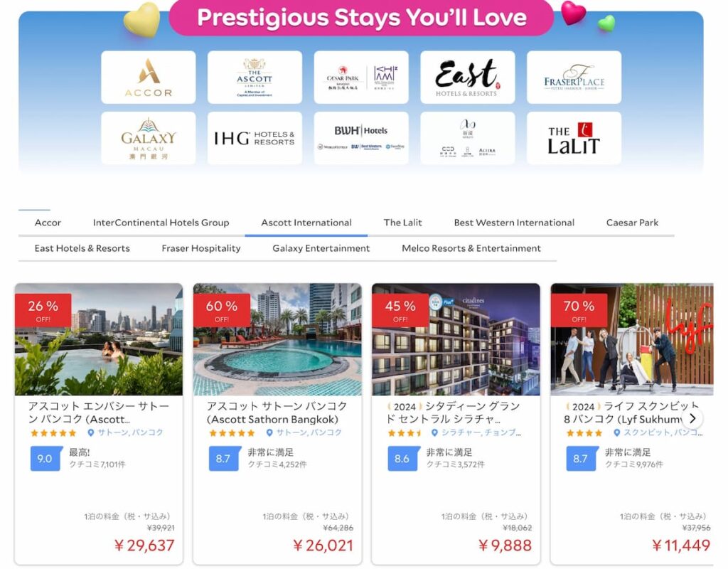Switch to the Accor tab
The width and height of the screenshot is (728, 569).
tap(48, 223)
